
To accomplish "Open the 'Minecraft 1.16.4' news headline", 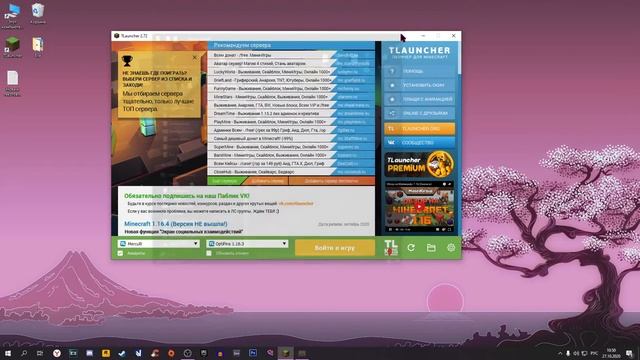I will [x=176, y=224].
